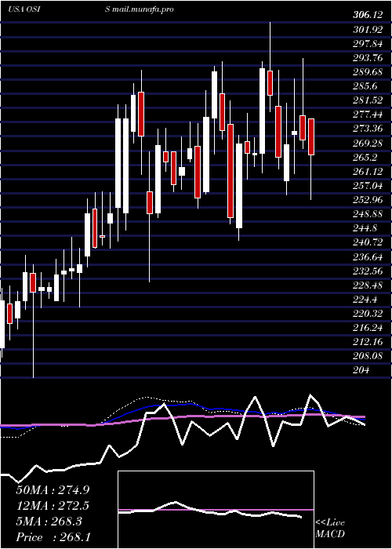This screenshot has width=392, height=549.
Task: Click the 224.4 price axis label
Action: point(365,300)
